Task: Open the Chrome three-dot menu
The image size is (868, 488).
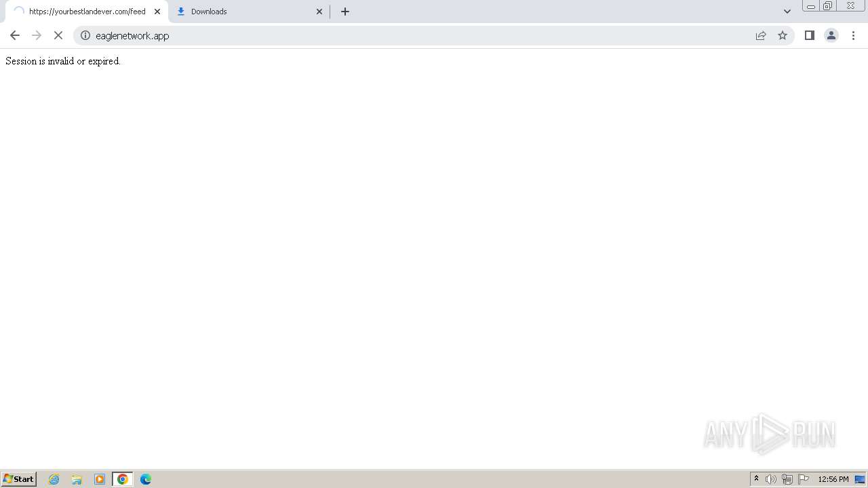Action: coord(853,35)
